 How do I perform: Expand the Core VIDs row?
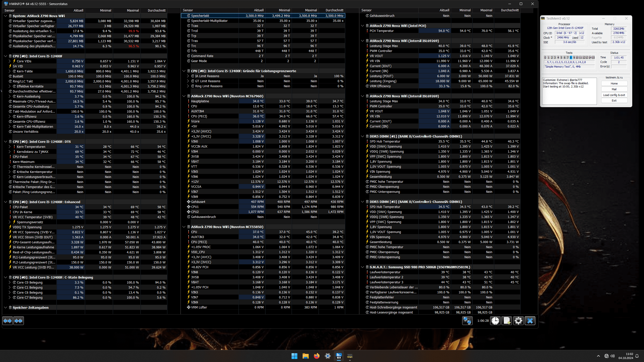(x=10, y=61)
